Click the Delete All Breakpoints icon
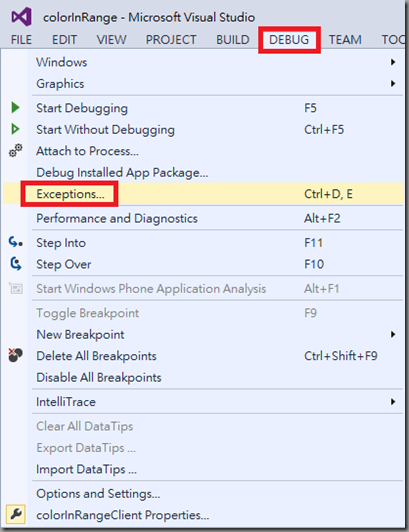 [x=15, y=355]
